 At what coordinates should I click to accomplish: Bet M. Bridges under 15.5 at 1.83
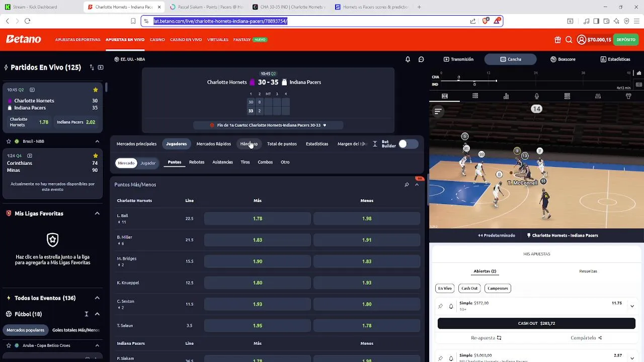pos(367,261)
